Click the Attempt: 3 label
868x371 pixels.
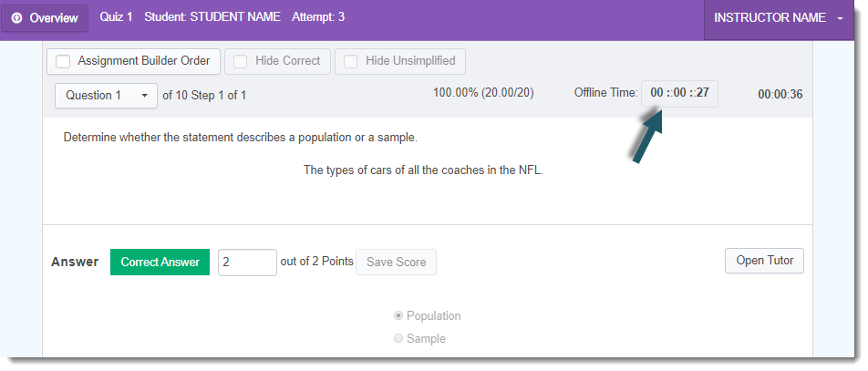[x=318, y=17]
